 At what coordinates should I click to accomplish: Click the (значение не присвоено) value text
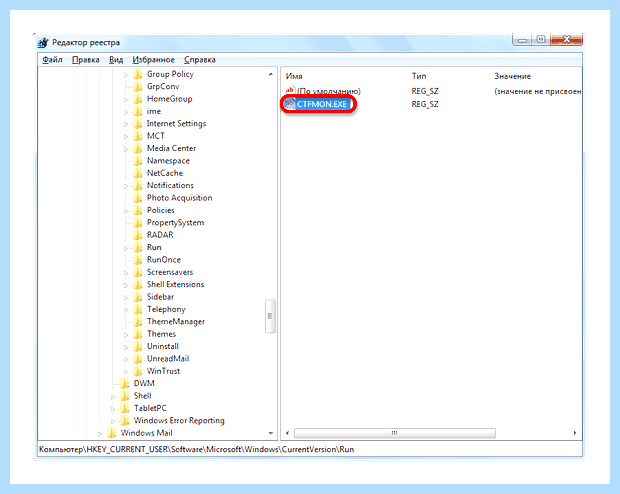(x=537, y=91)
